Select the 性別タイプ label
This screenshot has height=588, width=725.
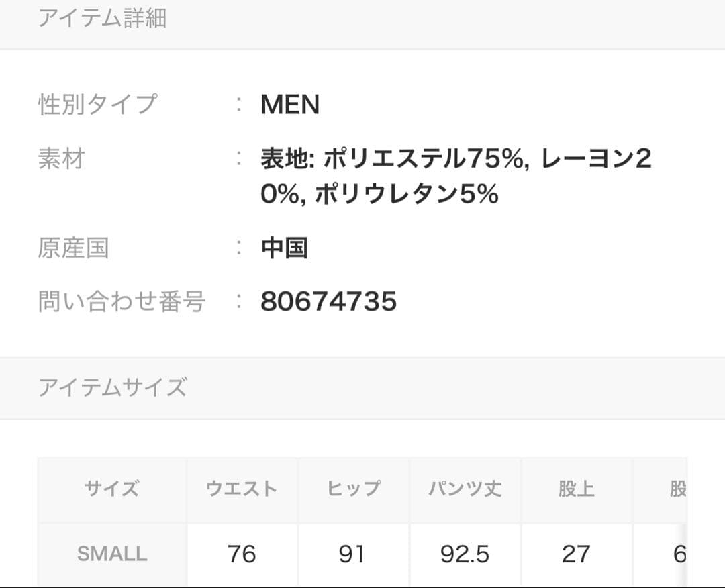click(97, 105)
